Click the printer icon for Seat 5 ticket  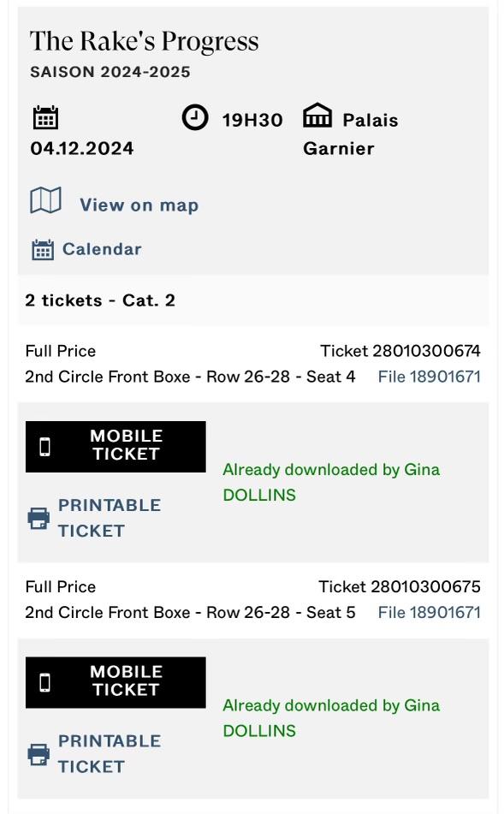39,754
